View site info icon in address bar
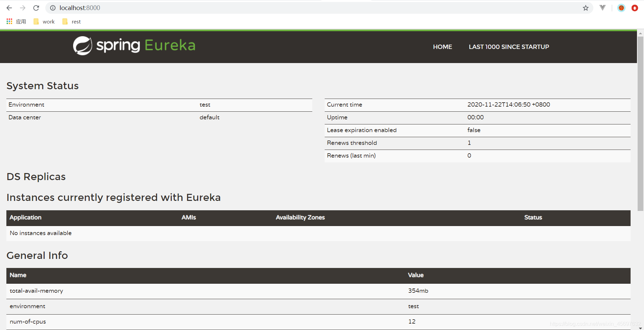Viewport: 644px width, 330px height. [x=53, y=8]
